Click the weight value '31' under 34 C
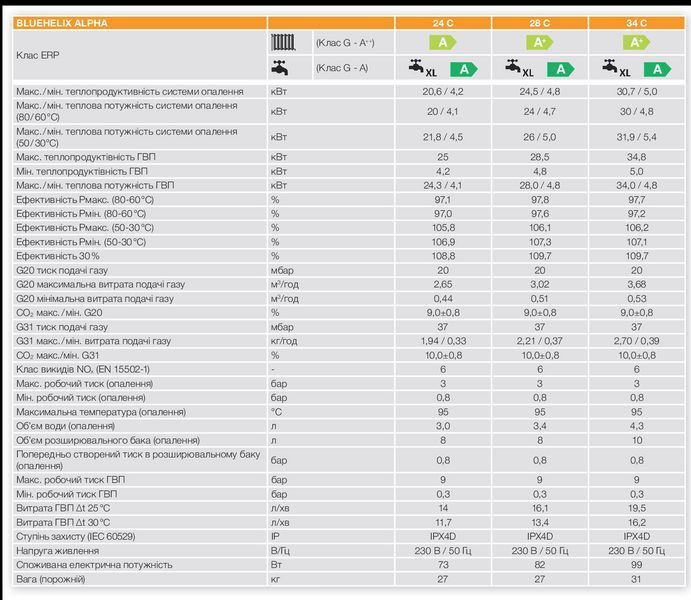The width and height of the screenshot is (691, 600). coord(636,579)
